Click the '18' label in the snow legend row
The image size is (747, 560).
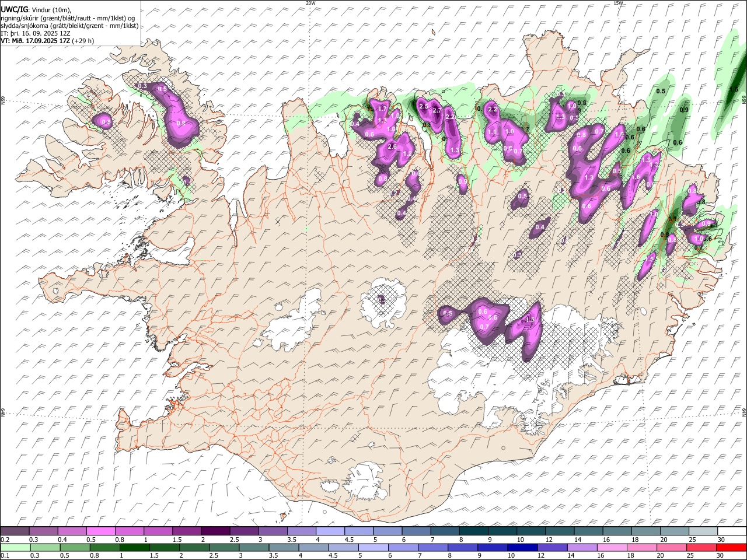(634, 540)
